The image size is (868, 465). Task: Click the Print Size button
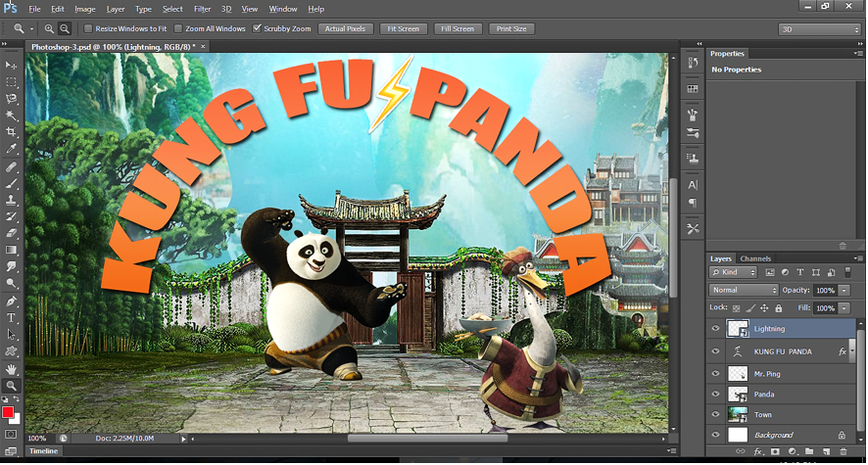pos(511,28)
